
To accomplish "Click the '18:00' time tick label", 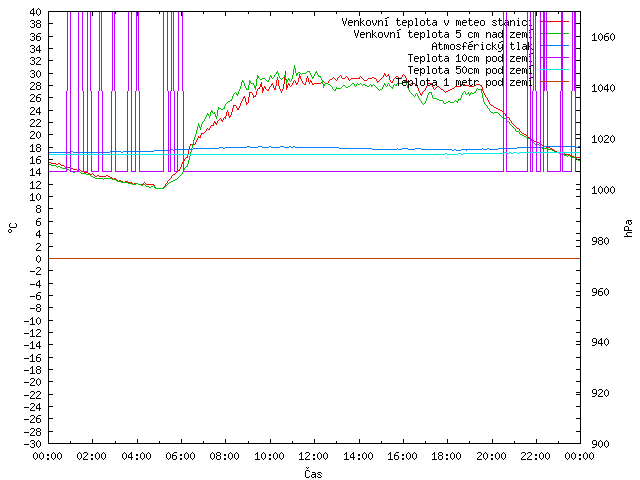I will [447, 456].
